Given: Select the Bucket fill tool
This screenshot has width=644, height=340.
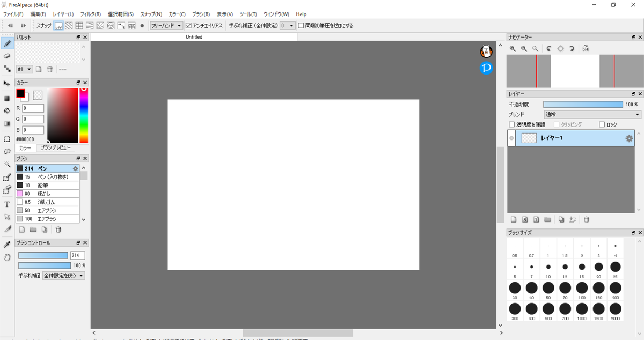Looking at the screenshot, I should tap(7, 110).
